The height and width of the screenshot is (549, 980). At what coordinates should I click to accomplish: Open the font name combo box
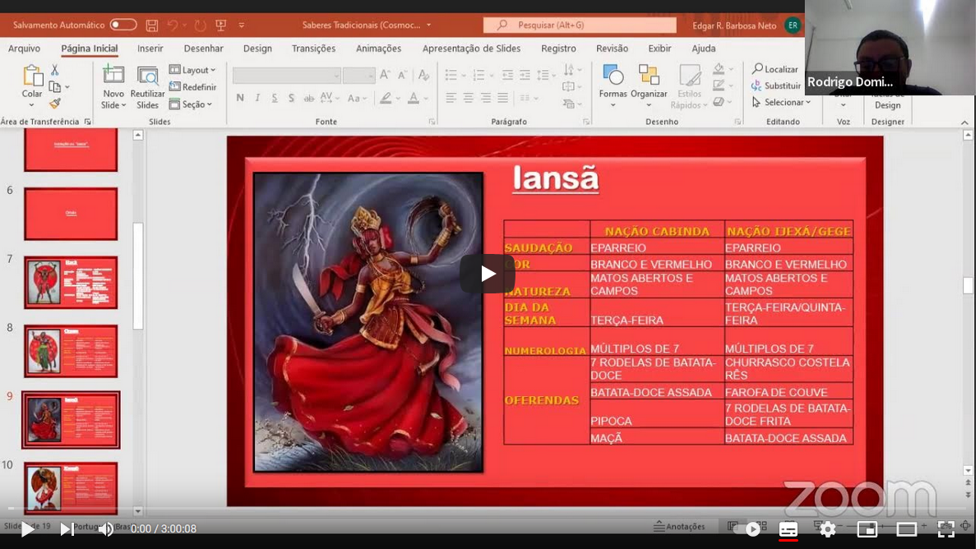pyautogui.click(x=286, y=76)
